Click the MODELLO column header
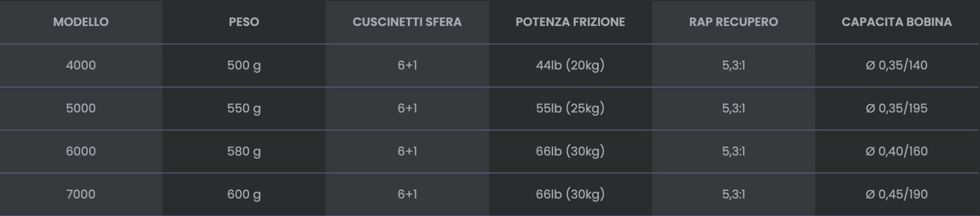The width and height of the screenshot is (980, 216). [81, 22]
